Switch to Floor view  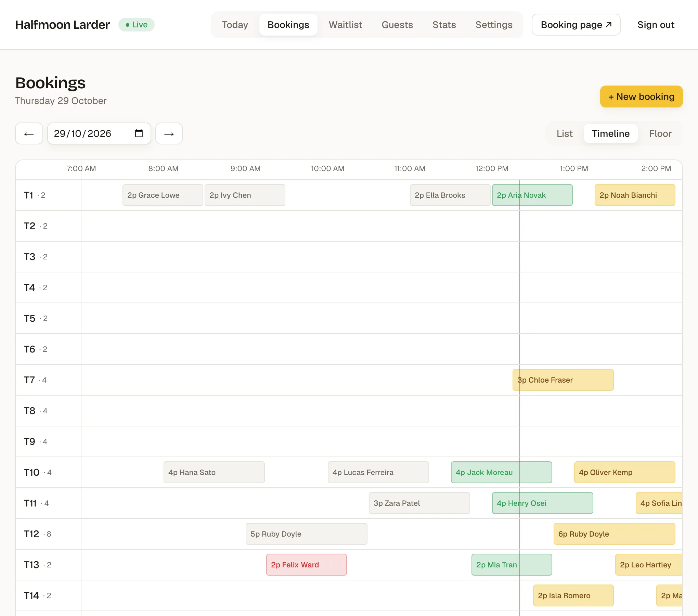coord(660,133)
